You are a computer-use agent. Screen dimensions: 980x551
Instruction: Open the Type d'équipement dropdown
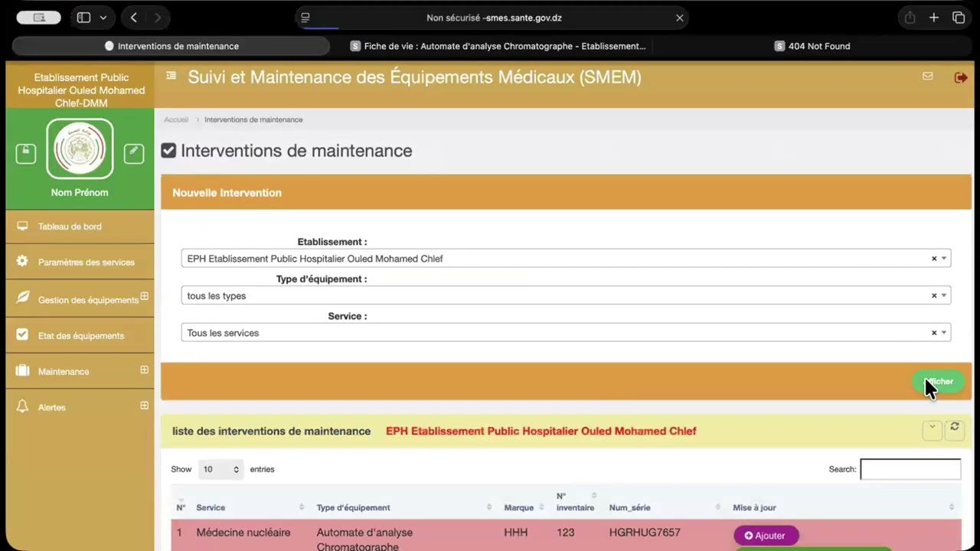[x=566, y=295]
